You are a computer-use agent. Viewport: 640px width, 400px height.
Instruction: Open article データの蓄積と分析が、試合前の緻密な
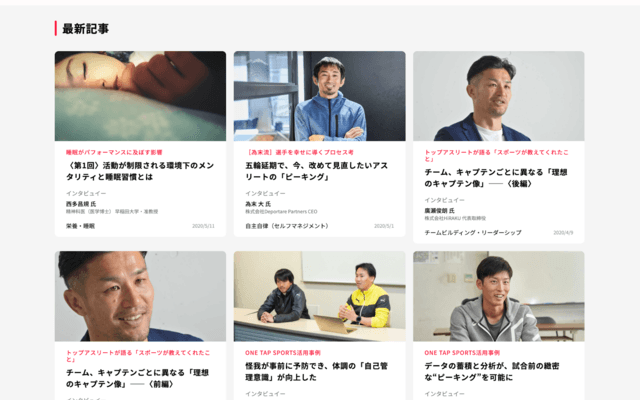pyautogui.click(x=492, y=371)
